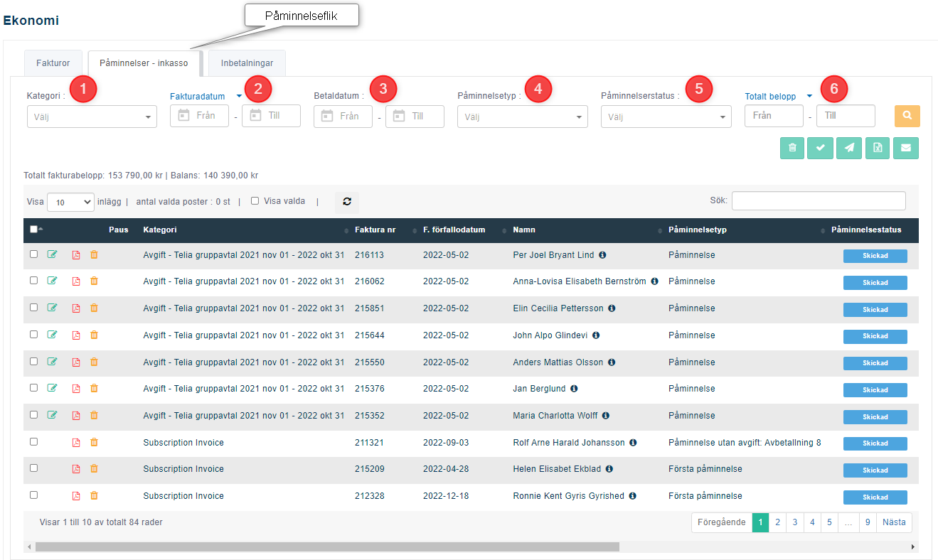Edit invoice 216113 with pencil icon

(x=52, y=254)
